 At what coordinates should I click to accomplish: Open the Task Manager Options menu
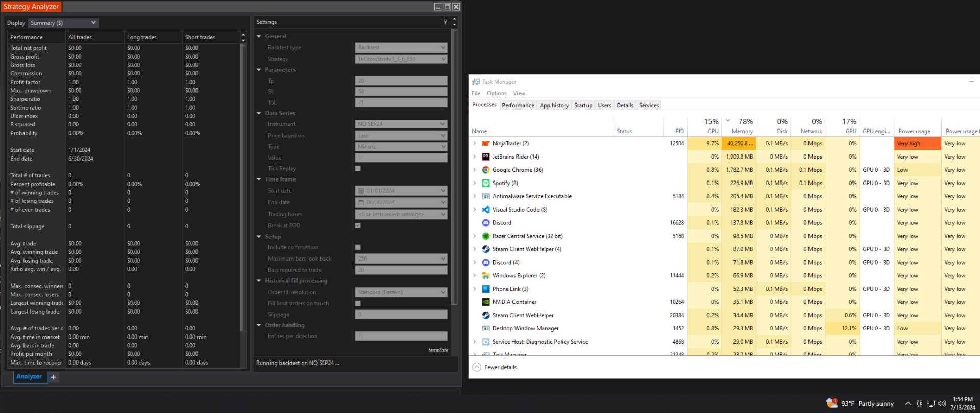tap(496, 93)
